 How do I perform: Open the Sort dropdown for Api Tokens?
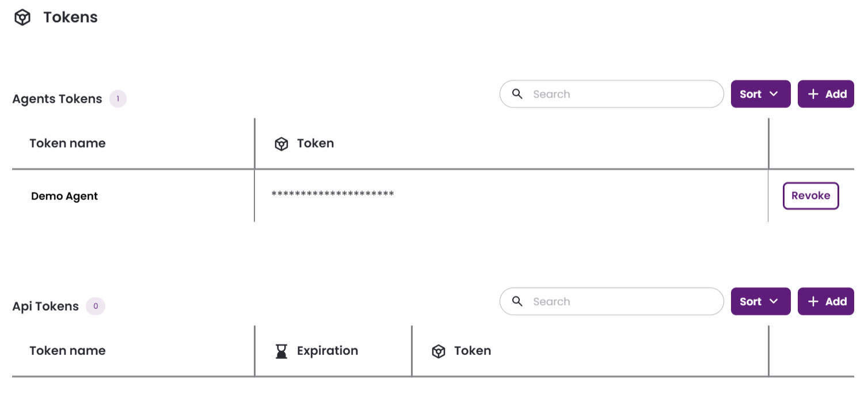[x=760, y=301]
